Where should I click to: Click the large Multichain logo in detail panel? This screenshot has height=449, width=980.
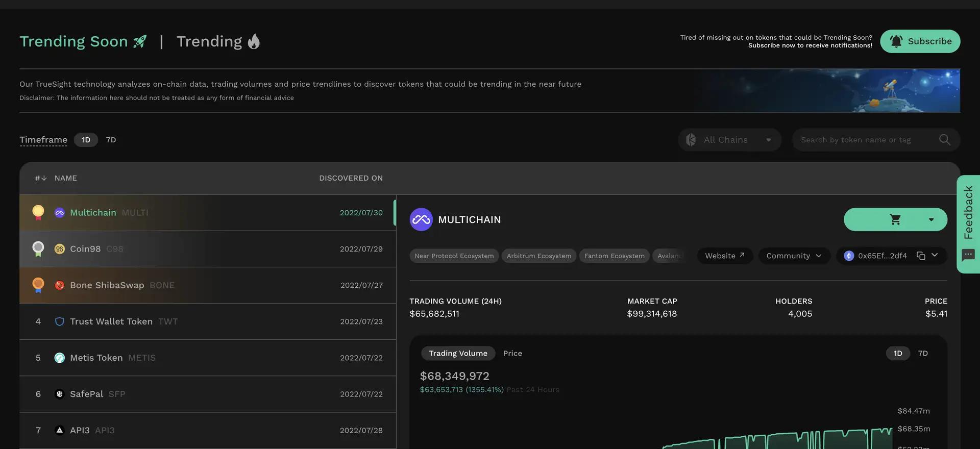pyautogui.click(x=421, y=219)
